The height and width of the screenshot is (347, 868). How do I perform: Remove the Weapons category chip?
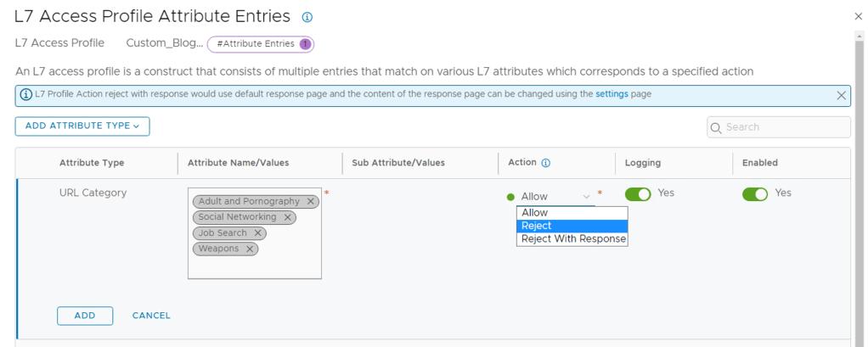coord(250,249)
